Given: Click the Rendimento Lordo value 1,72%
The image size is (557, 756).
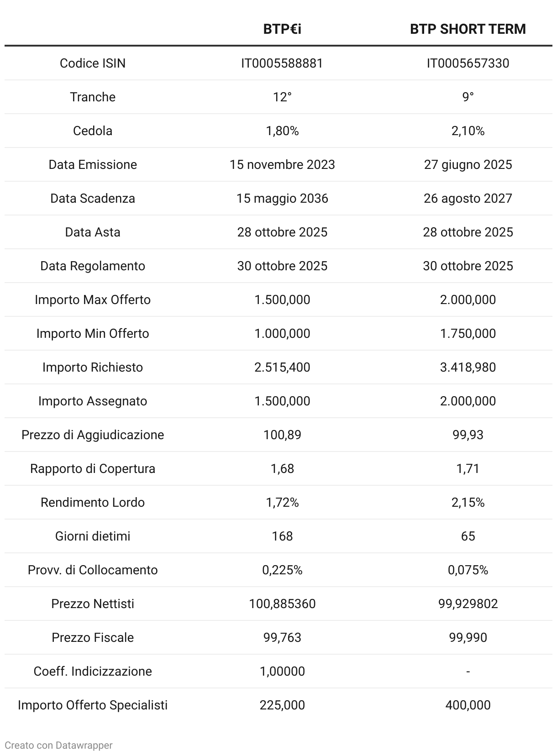Looking at the screenshot, I should (282, 502).
